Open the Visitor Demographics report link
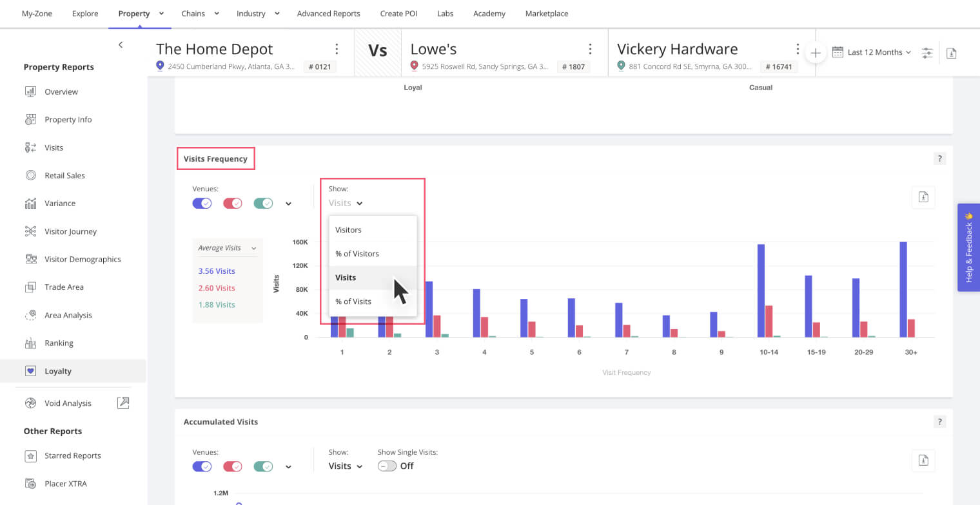 tap(83, 259)
